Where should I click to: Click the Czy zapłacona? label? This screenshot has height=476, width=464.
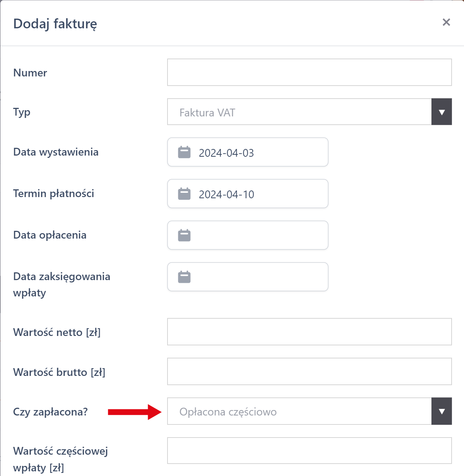coord(50,412)
